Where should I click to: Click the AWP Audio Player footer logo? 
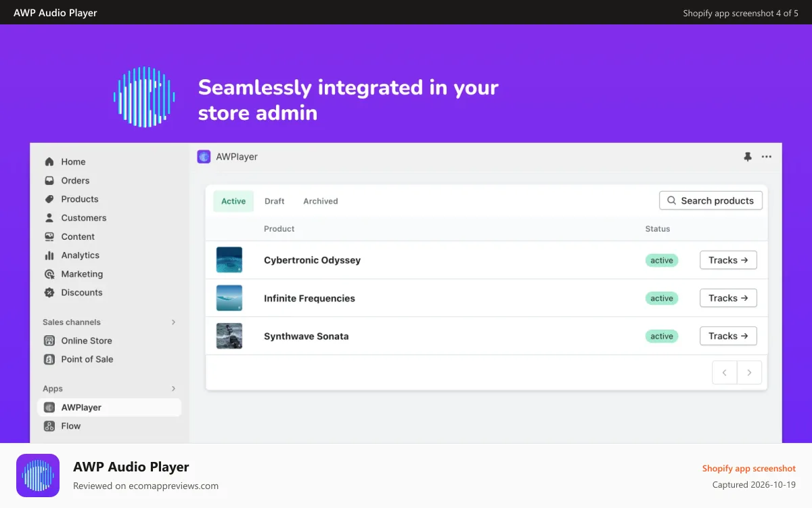coord(38,475)
